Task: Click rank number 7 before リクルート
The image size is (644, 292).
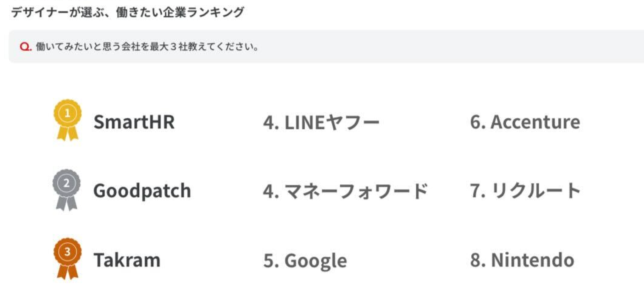Action: pos(475,191)
